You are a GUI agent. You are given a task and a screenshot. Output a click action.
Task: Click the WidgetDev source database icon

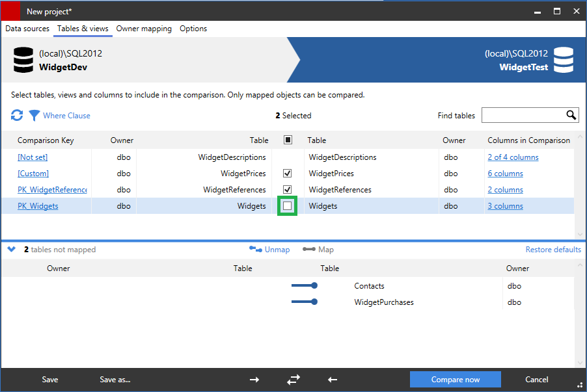point(23,59)
